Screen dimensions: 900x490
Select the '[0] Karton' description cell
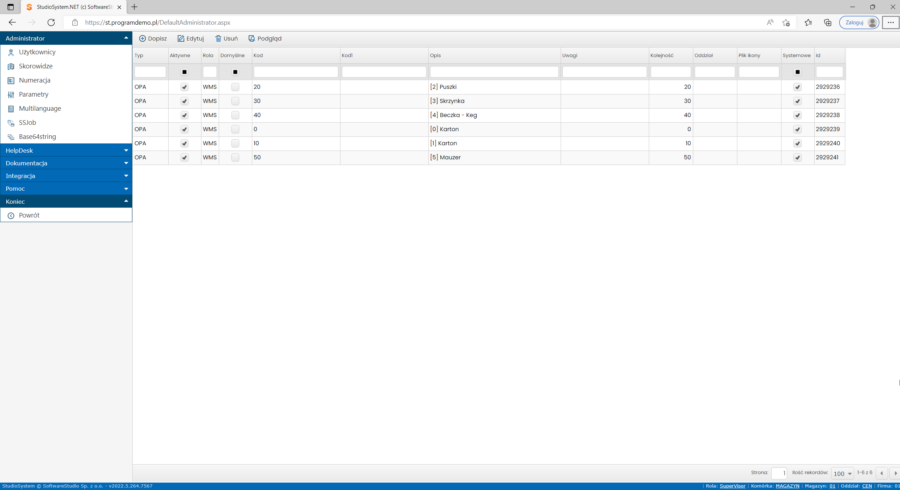[494, 129]
